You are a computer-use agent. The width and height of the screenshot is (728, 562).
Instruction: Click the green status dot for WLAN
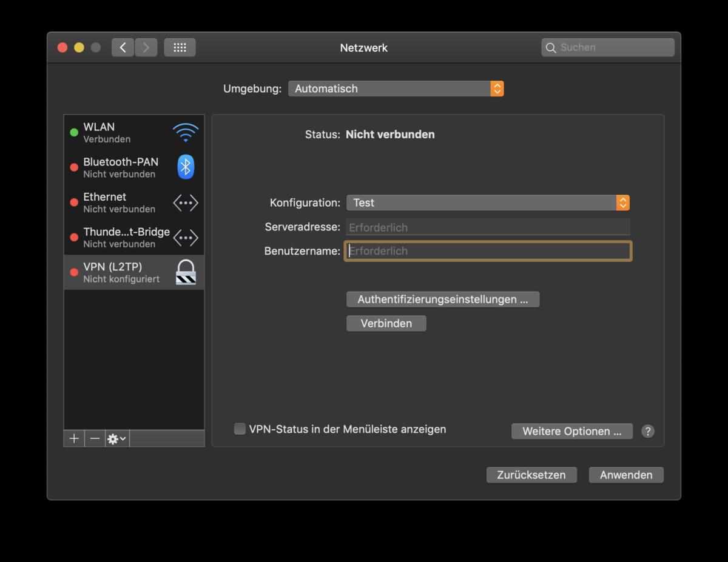74,132
